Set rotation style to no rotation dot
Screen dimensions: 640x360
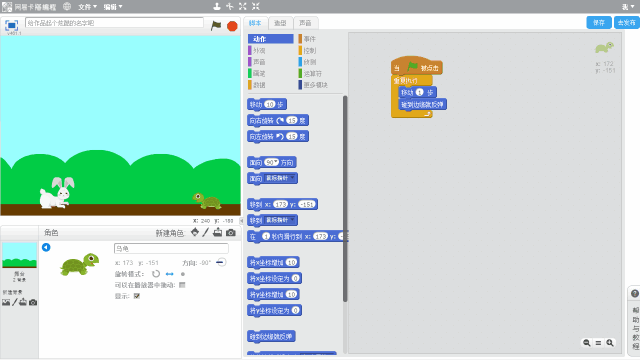click(183, 274)
